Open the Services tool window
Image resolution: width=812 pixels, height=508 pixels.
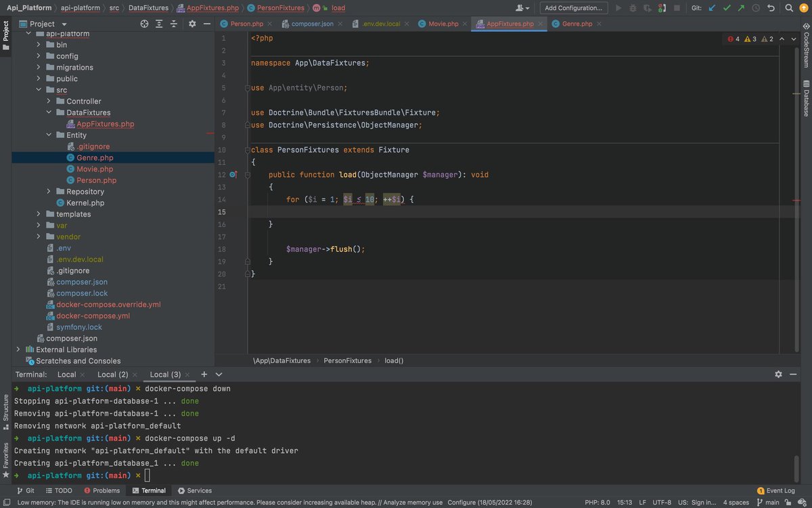[194, 490]
